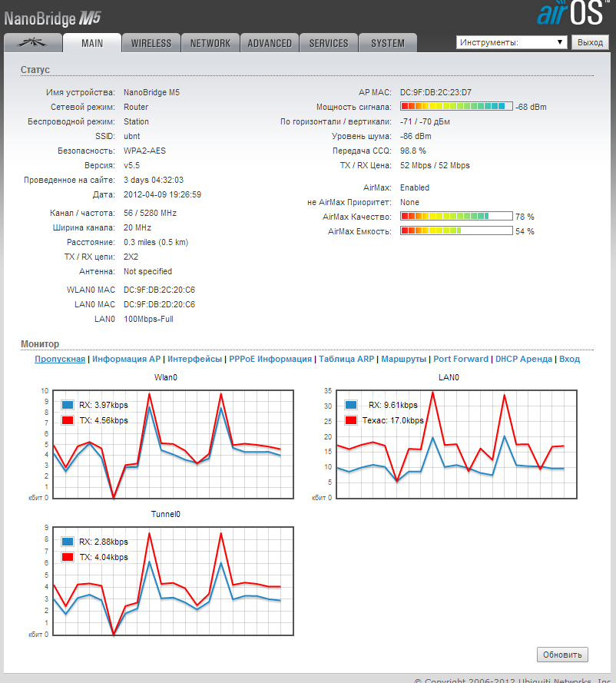The image size is (616, 683).
Task: Go to the ADVANCED tab
Action: (x=270, y=43)
